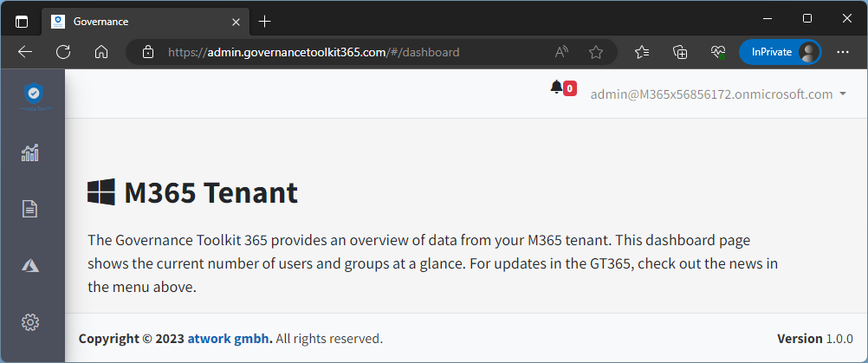Open browser Collections icon
The height and width of the screenshot is (363, 868).
(680, 52)
